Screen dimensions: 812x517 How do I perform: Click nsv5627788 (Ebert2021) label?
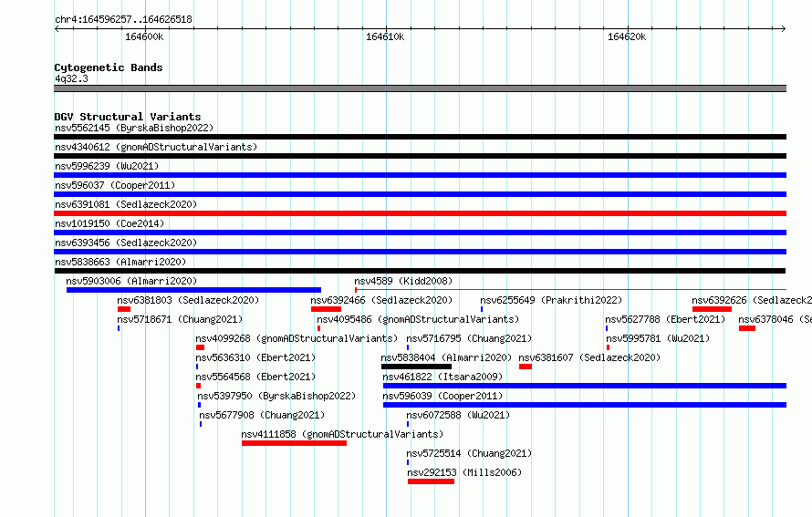(x=665, y=319)
